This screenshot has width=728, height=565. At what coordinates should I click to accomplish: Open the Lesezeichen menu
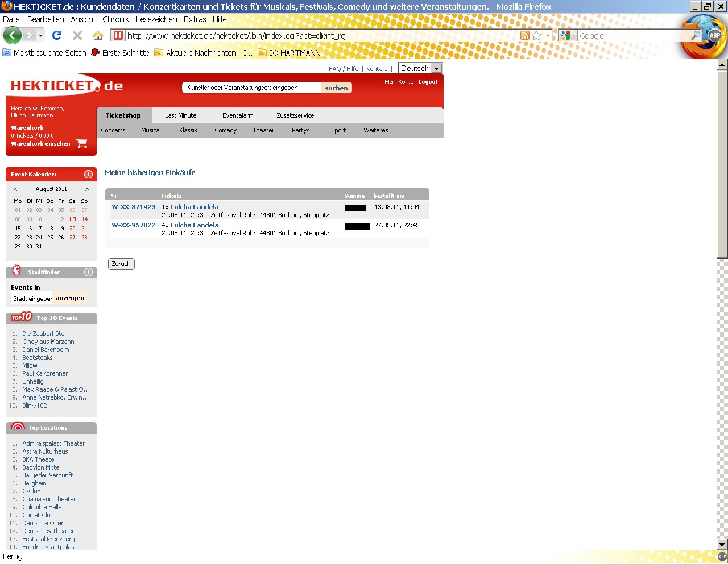tap(156, 19)
